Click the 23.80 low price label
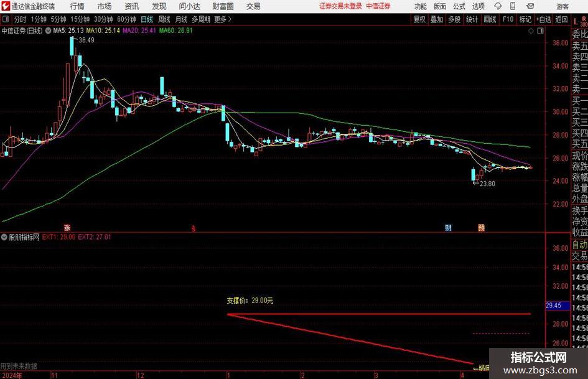 click(x=487, y=184)
